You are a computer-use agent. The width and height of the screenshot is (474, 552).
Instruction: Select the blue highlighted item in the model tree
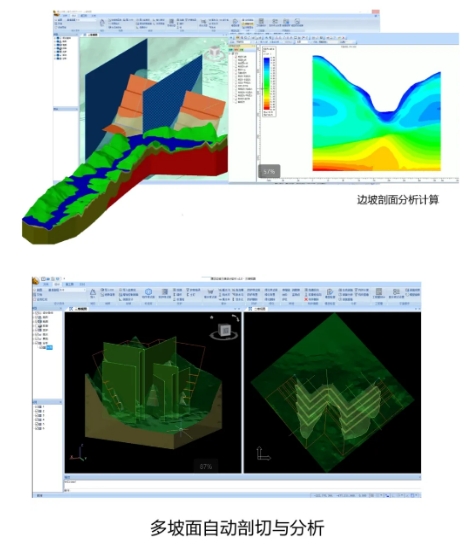tap(49, 347)
